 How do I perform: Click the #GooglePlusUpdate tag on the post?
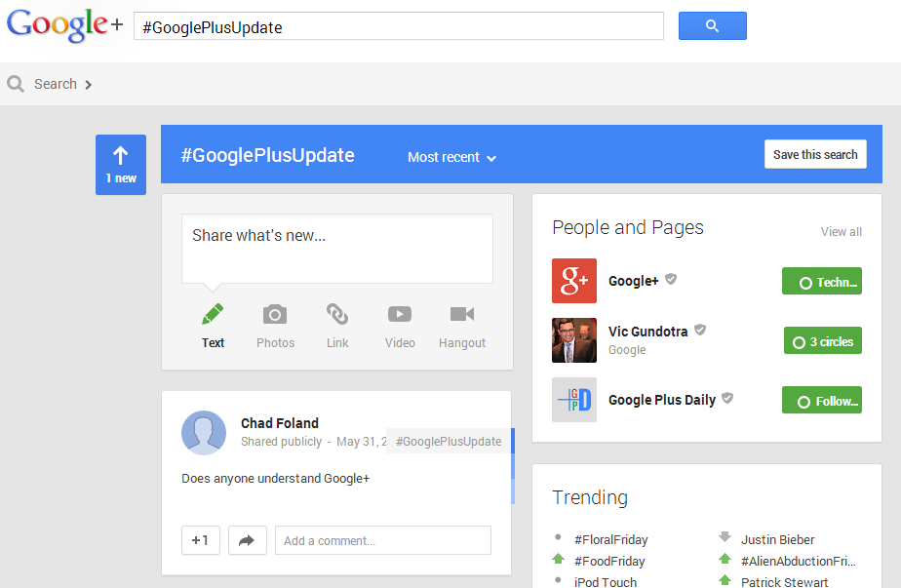[449, 442]
